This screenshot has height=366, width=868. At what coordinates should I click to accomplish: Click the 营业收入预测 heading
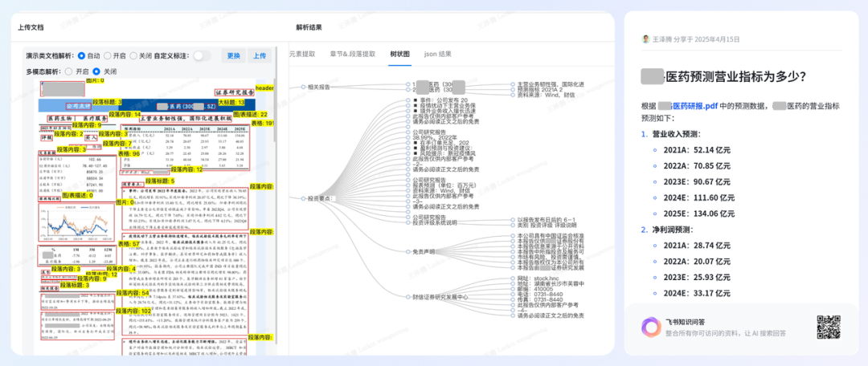click(676, 134)
